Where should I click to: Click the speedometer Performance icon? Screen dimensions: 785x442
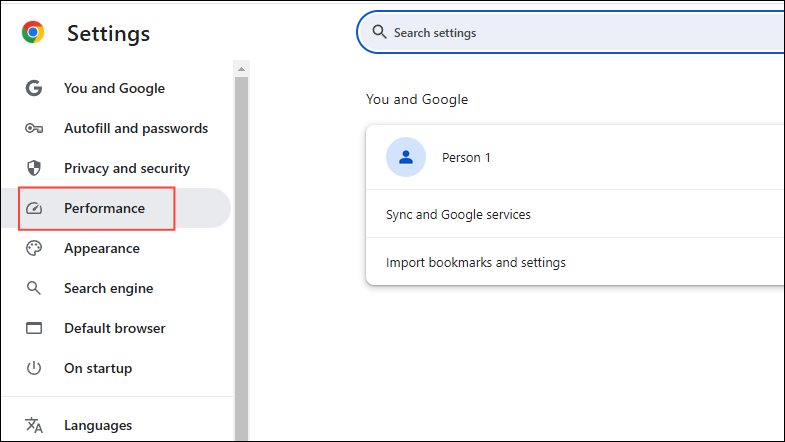tap(34, 208)
